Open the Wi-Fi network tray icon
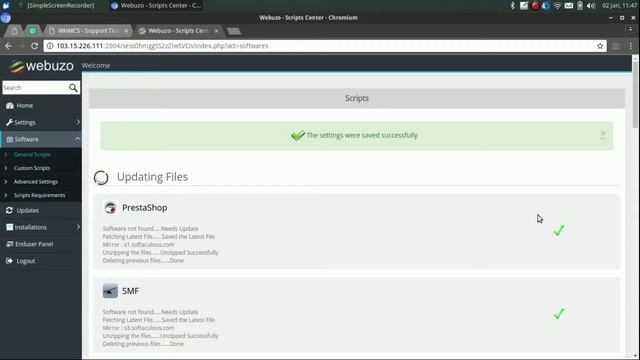This screenshot has width=640, height=360. [557, 6]
